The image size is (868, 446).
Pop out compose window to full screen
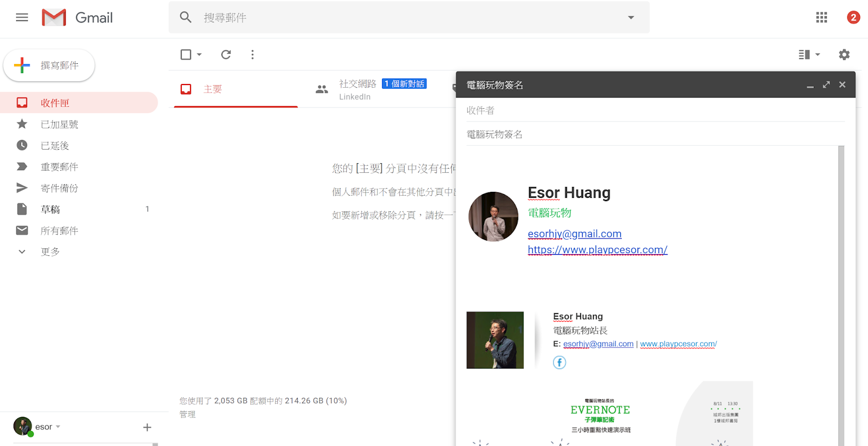[x=826, y=85]
